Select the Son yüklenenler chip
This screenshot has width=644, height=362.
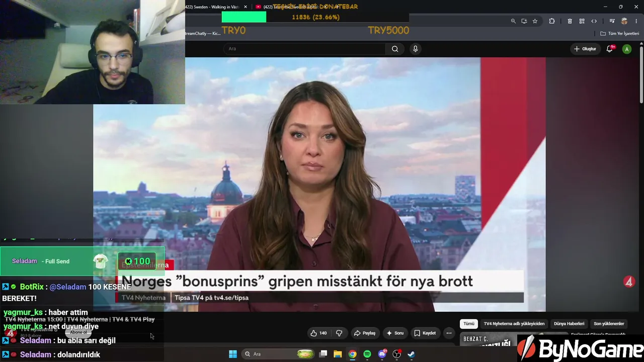click(x=609, y=324)
